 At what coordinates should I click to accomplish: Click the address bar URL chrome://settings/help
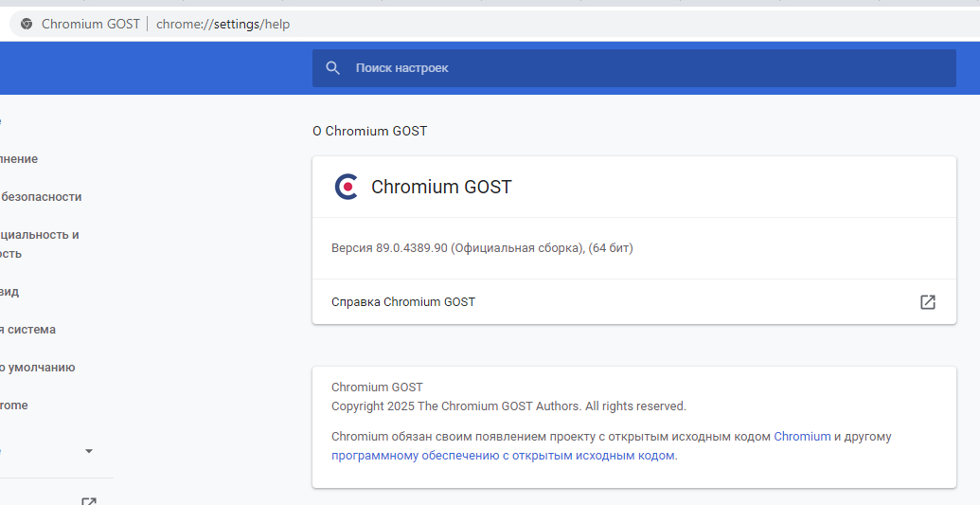223,24
